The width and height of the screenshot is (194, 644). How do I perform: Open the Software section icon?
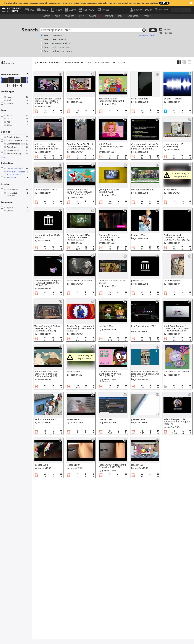click(80, 10)
